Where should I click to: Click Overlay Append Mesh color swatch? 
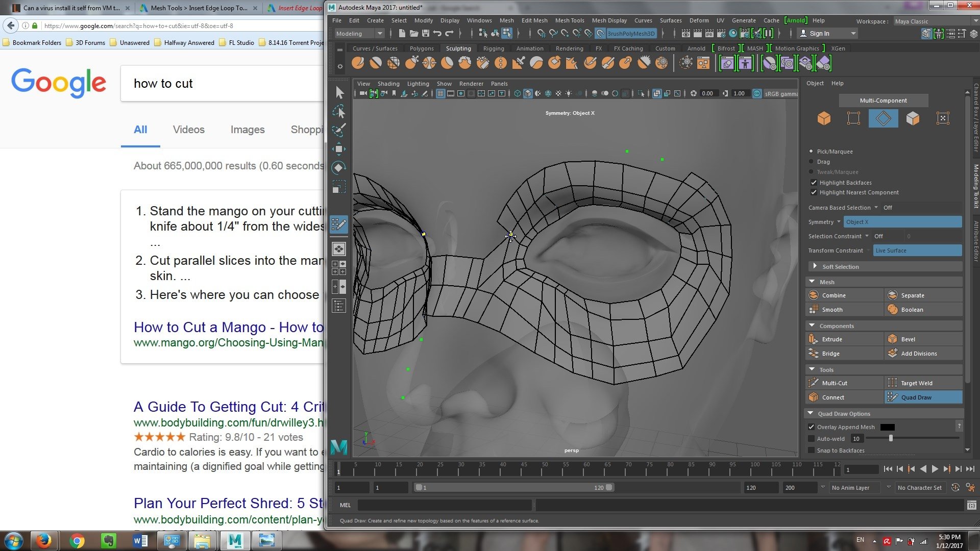pyautogui.click(x=888, y=427)
